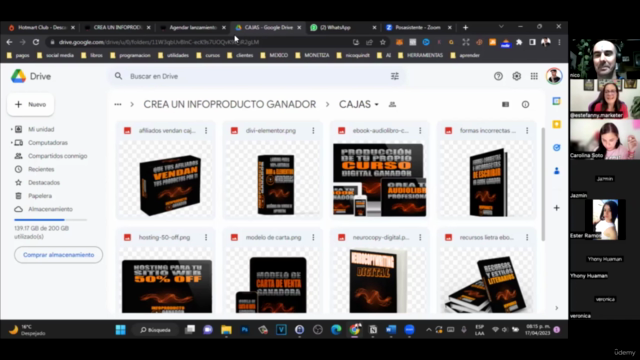Open browser extensions puzzle icon
This screenshot has width=640, height=360.
click(x=519, y=42)
